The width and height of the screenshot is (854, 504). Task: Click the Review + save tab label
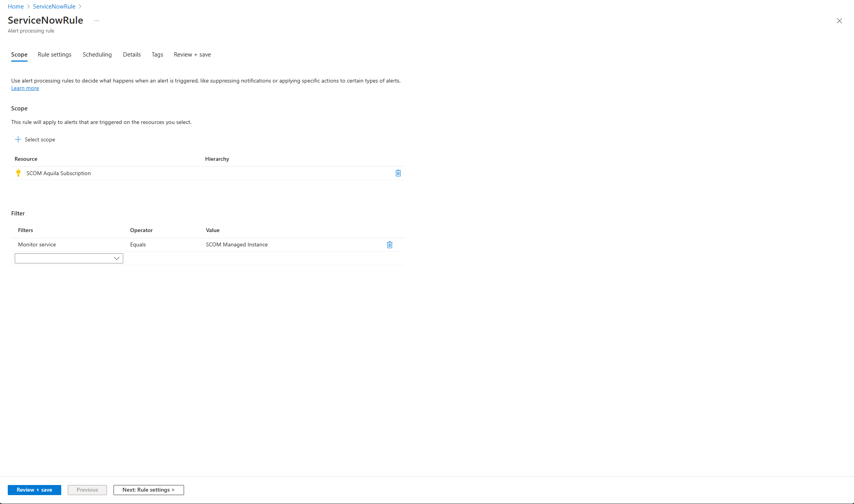192,54
